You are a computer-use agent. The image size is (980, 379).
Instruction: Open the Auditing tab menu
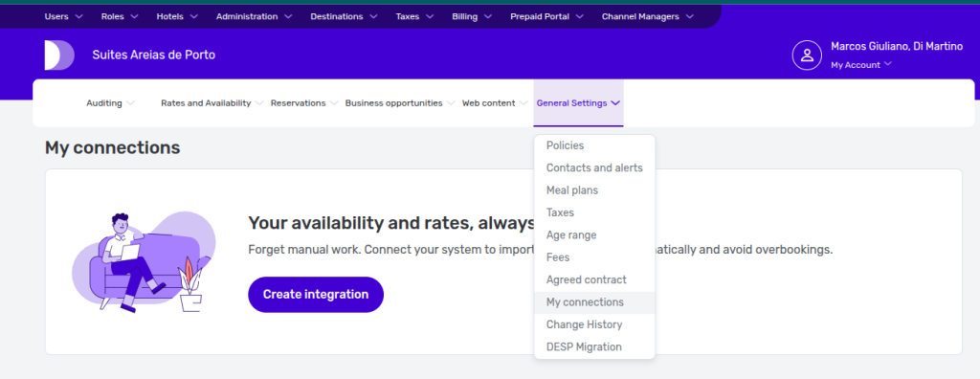click(111, 103)
